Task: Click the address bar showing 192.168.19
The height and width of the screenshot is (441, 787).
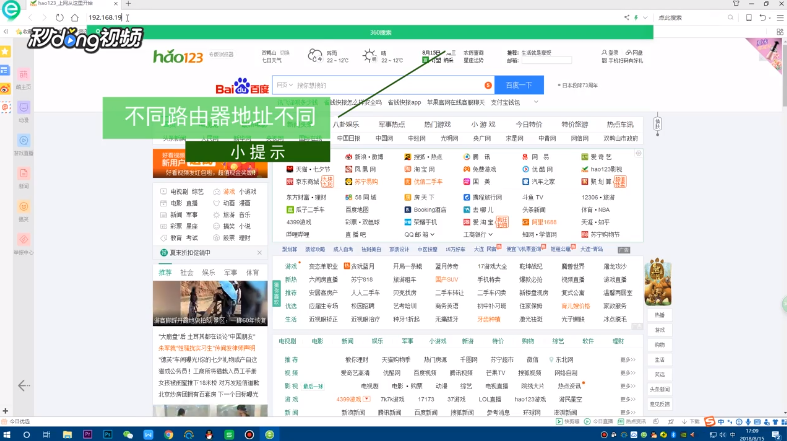Action: [x=351, y=18]
